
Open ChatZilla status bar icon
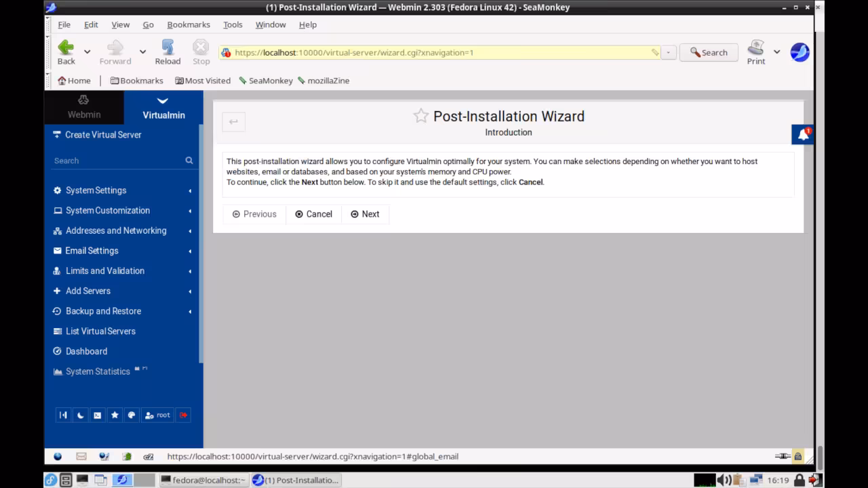[x=149, y=457]
